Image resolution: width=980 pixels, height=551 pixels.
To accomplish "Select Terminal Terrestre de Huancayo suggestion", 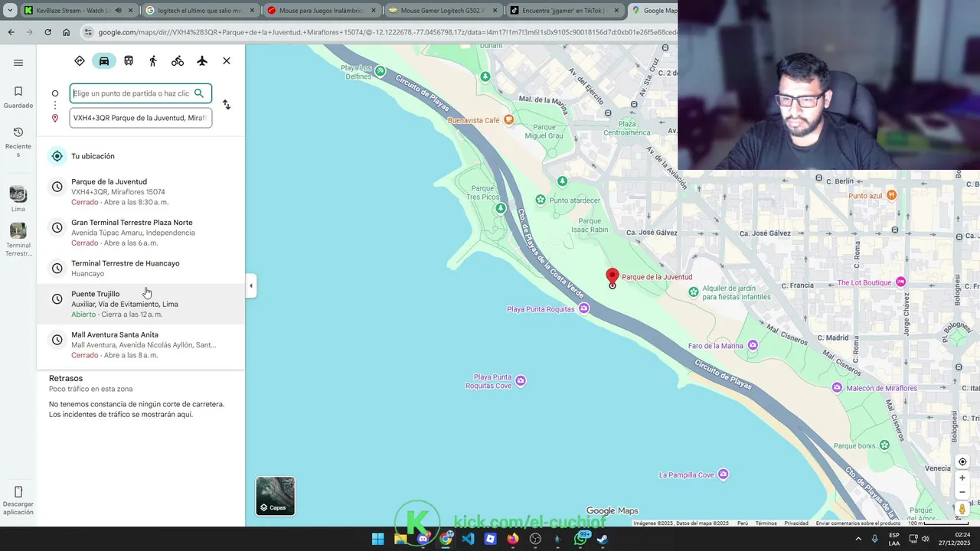I will pos(141,268).
